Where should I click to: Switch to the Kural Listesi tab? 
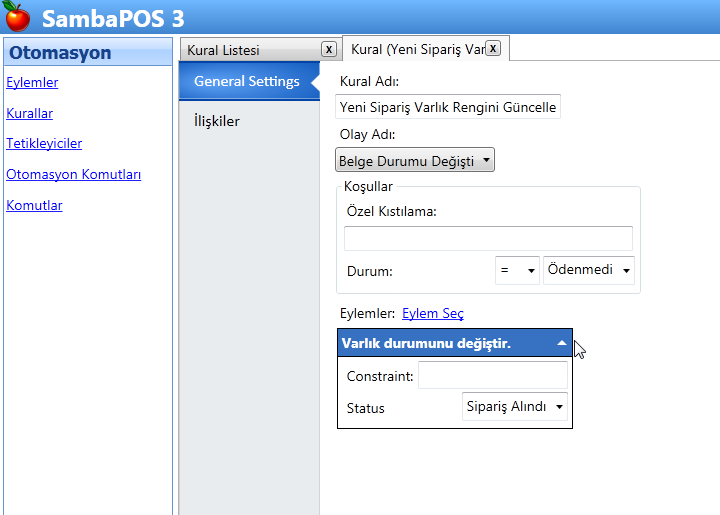point(248,50)
